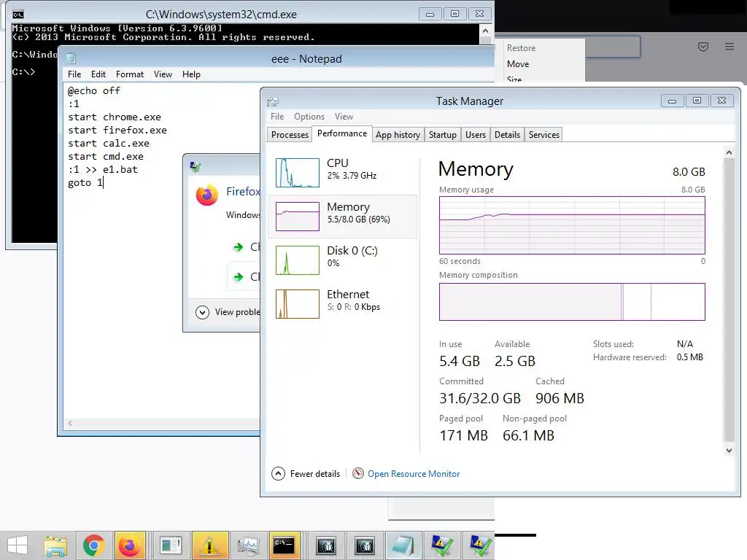This screenshot has height=560, width=747.
Task: Open Notepad View menu
Action: pos(163,74)
